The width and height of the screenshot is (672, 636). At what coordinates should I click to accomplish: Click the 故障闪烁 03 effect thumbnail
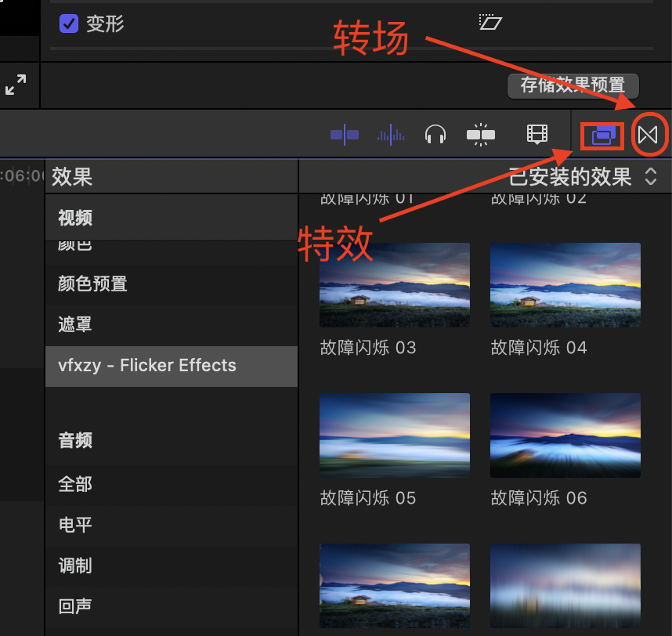(x=394, y=285)
